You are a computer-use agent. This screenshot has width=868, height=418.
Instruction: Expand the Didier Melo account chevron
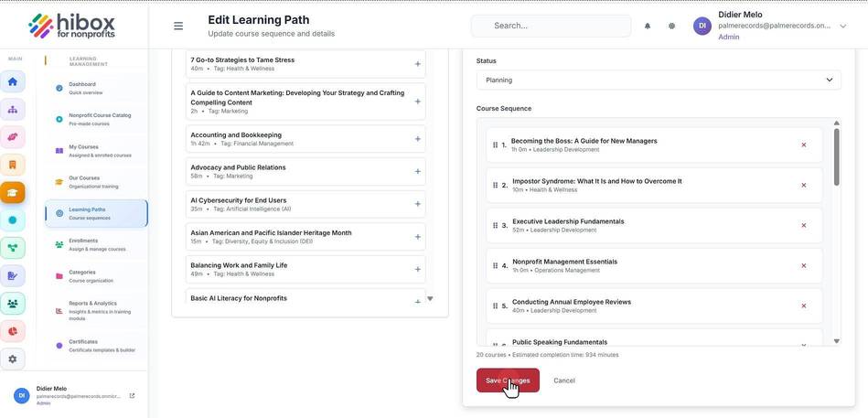point(842,26)
